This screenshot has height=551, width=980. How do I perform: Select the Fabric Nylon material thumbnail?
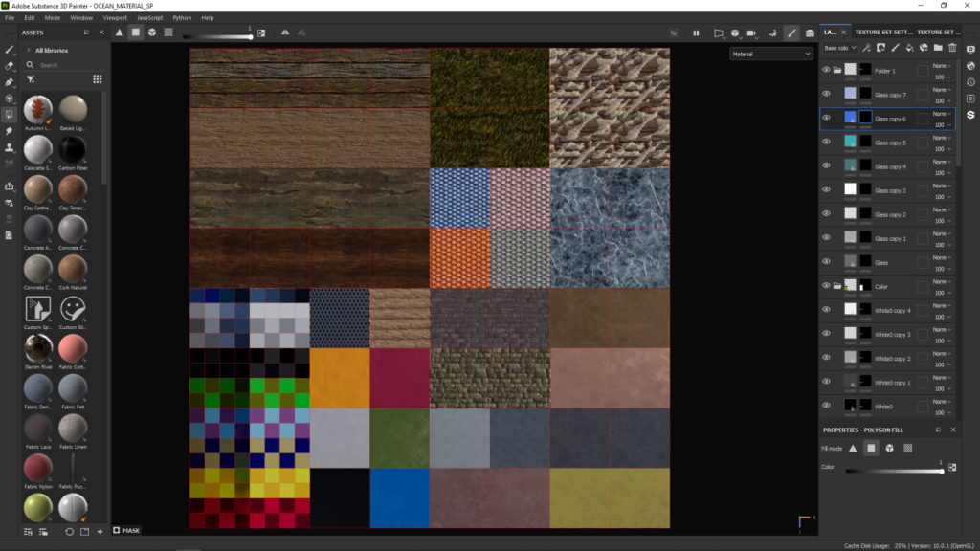click(38, 469)
